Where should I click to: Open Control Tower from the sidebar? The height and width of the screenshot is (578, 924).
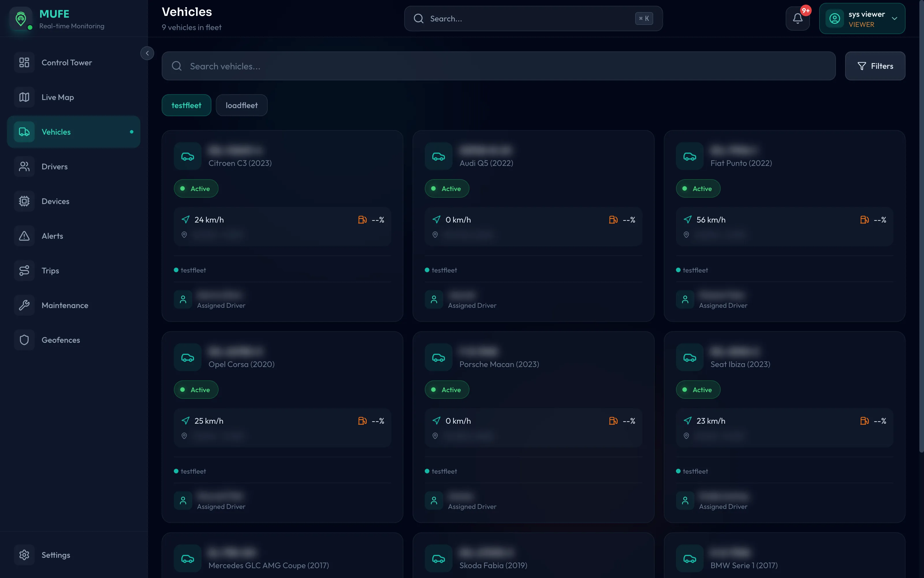[x=74, y=62]
